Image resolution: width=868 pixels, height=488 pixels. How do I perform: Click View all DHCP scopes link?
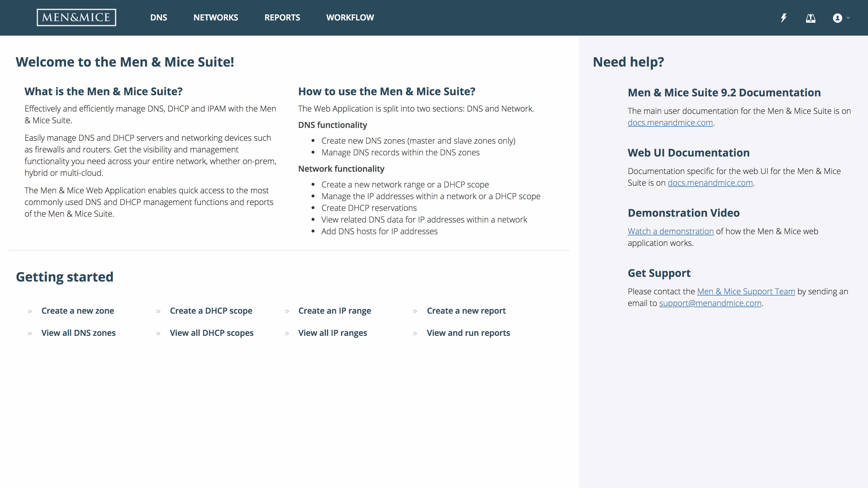[x=212, y=333]
